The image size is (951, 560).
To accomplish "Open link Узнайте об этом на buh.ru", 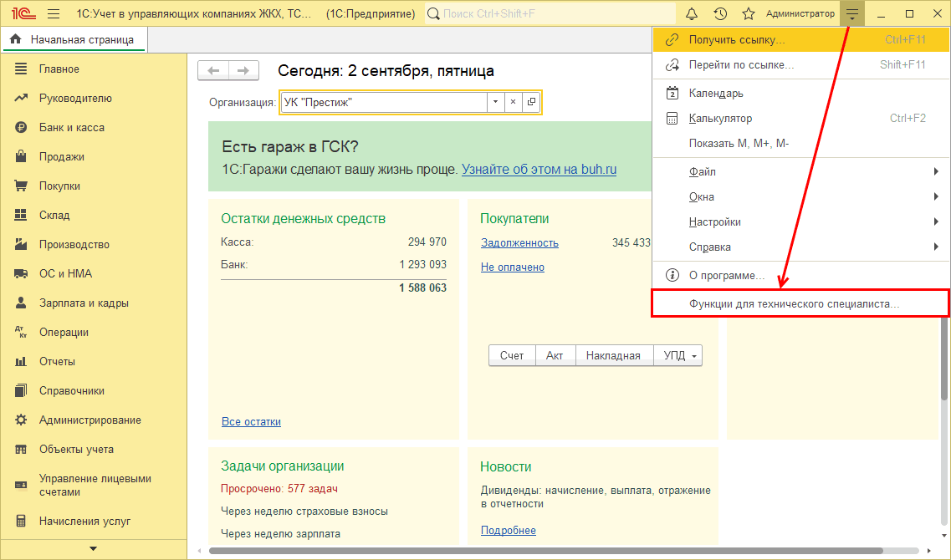I will [x=539, y=170].
